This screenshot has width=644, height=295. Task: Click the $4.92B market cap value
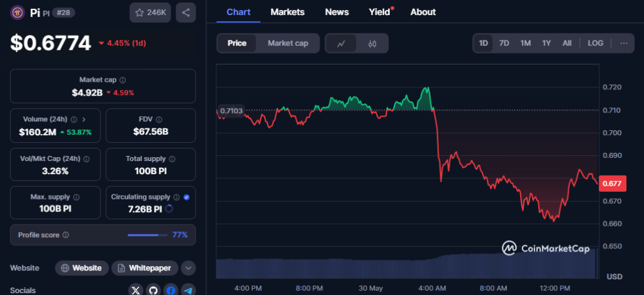(87, 92)
